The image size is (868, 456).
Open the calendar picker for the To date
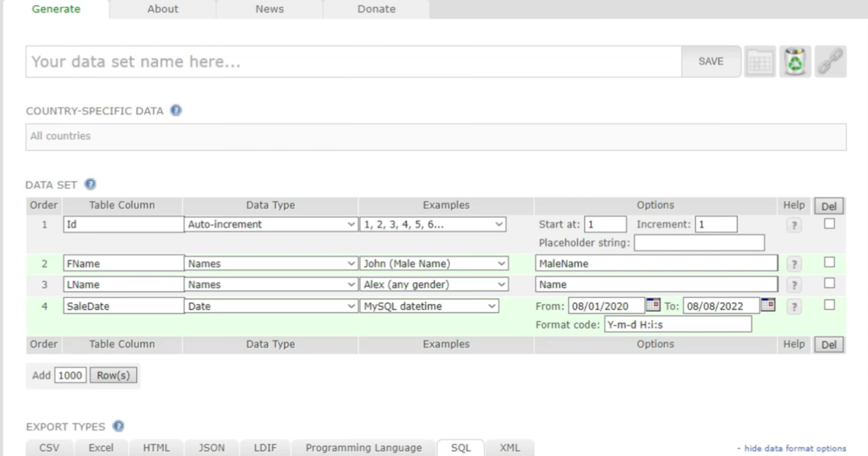767,305
